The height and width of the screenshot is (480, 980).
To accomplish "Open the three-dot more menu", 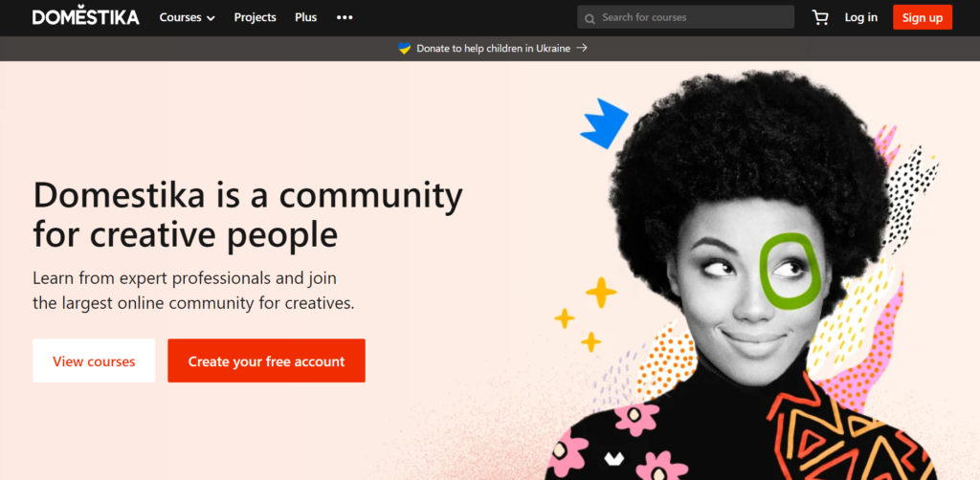I will [x=345, y=17].
